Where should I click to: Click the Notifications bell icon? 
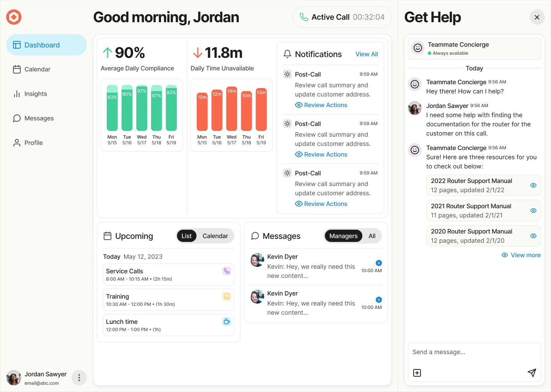click(x=287, y=54)
